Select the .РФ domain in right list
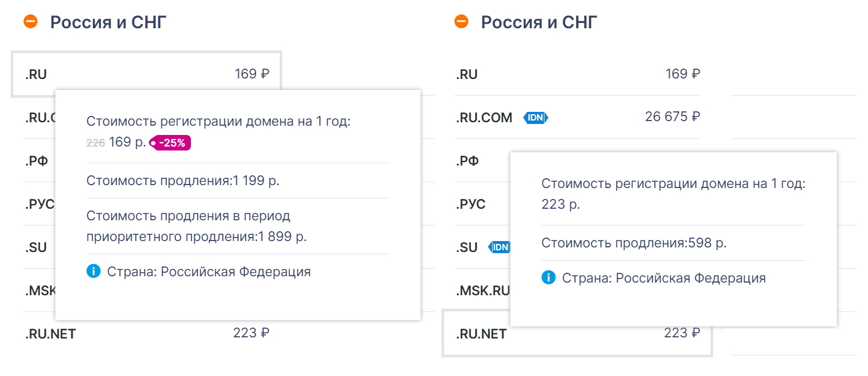This screenshot has height=376, width=868. tap(467, 161)
